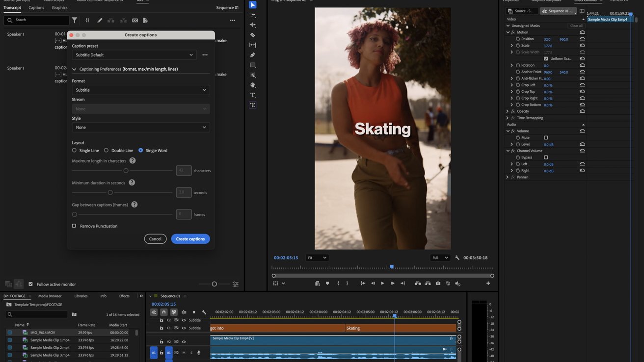The image size is (644, 362).
Task: Click the CC create captions icon
Action: tap(135, 20)
